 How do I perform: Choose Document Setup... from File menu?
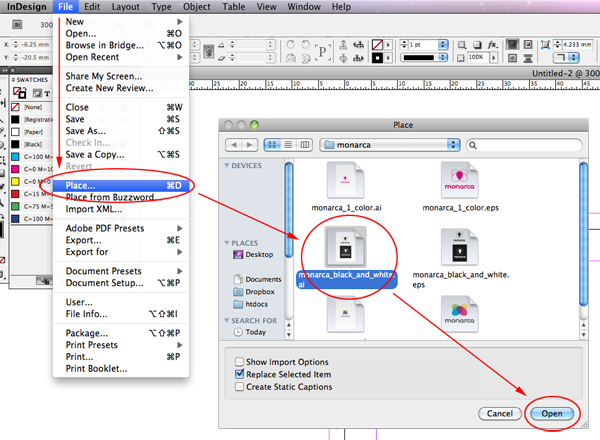(122, 283)
